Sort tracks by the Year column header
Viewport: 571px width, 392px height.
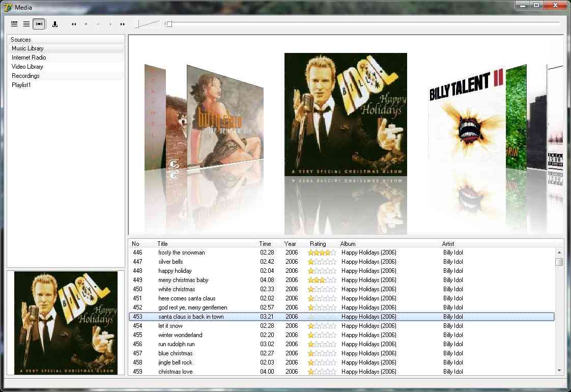[x=290, y=244]
